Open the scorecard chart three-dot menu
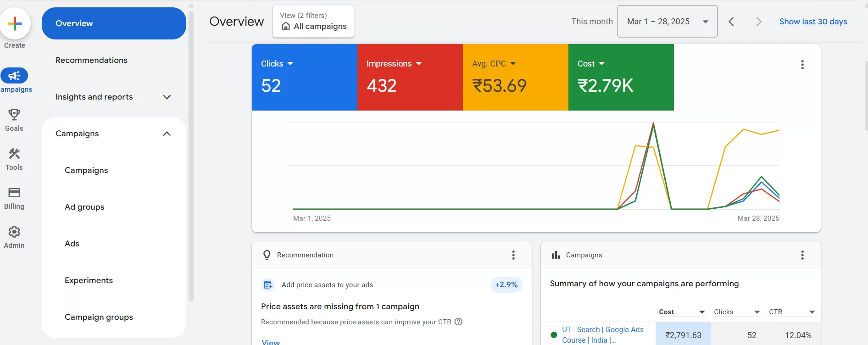Screen dimensions: 868x345 (x=802, y=65)
